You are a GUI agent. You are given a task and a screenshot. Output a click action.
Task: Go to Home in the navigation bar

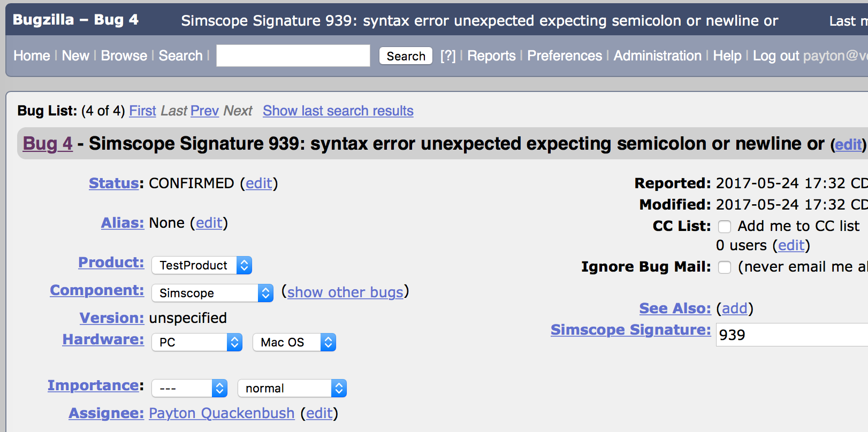(32, 56)
